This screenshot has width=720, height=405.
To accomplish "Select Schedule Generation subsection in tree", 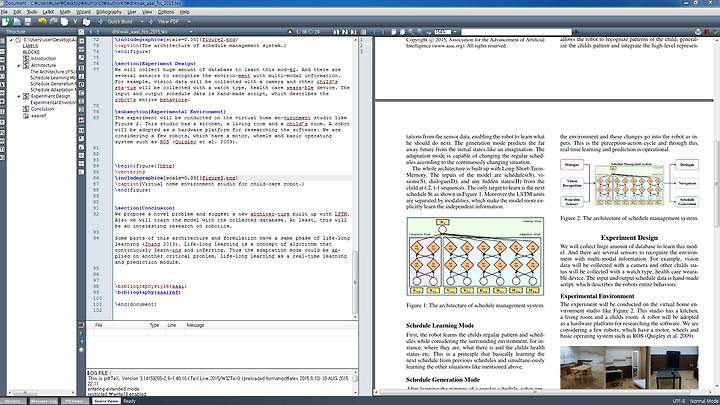I will [52, 84].
